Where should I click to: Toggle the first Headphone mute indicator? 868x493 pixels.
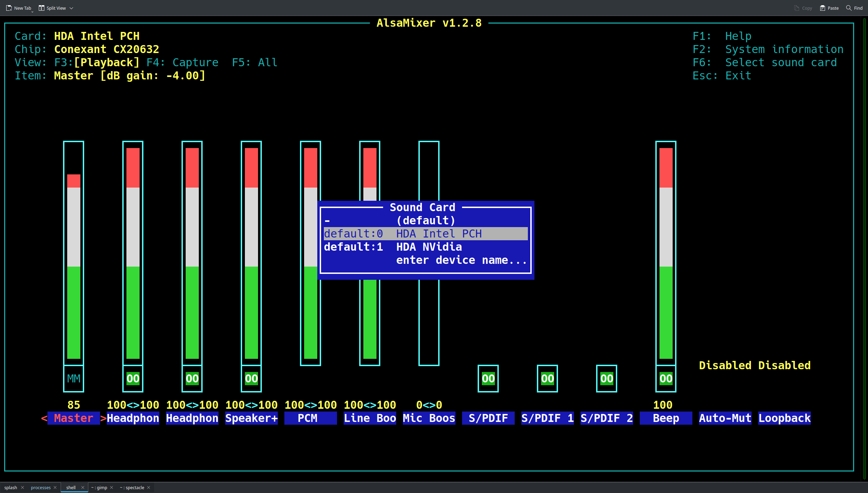click(133, 379)
